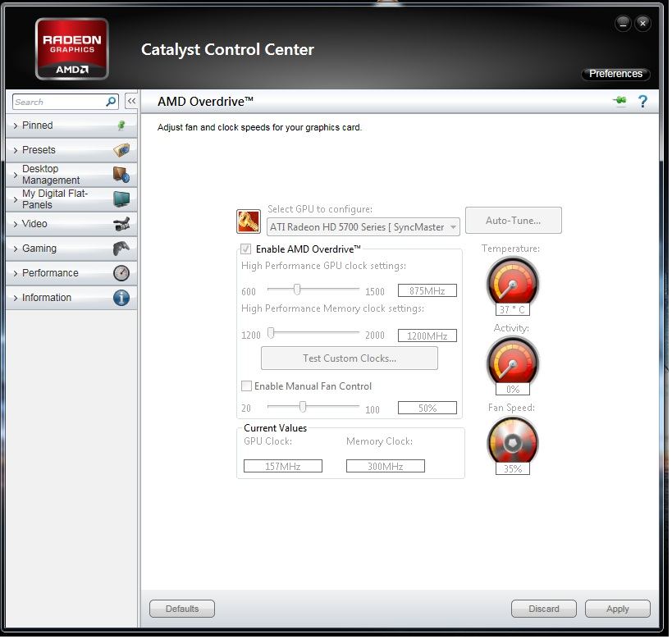Expand the Desktop Management section
The height and width of the screenshot is (639, 672).
[x=71, y=175]
